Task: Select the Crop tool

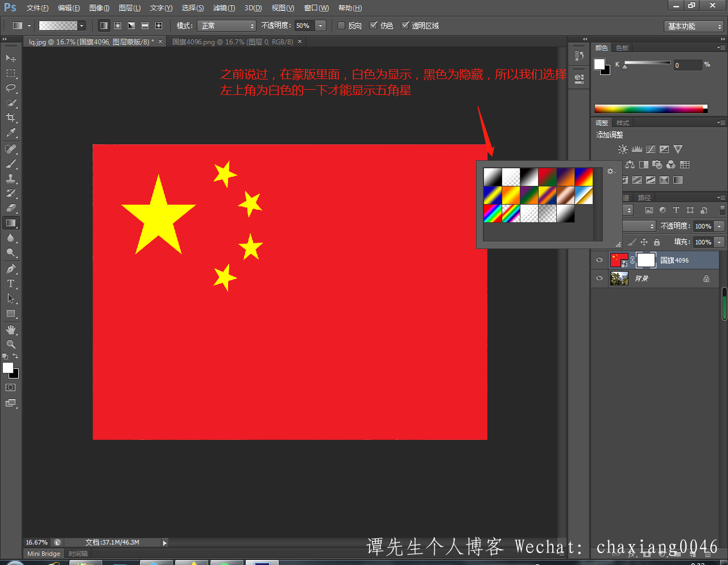Action: [10, 118]
